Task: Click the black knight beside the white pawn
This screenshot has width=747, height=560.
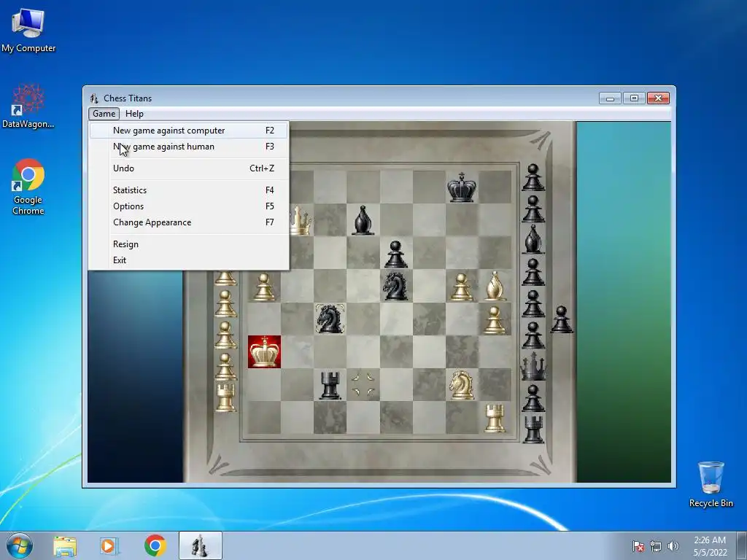Action: tap(395, 286)
